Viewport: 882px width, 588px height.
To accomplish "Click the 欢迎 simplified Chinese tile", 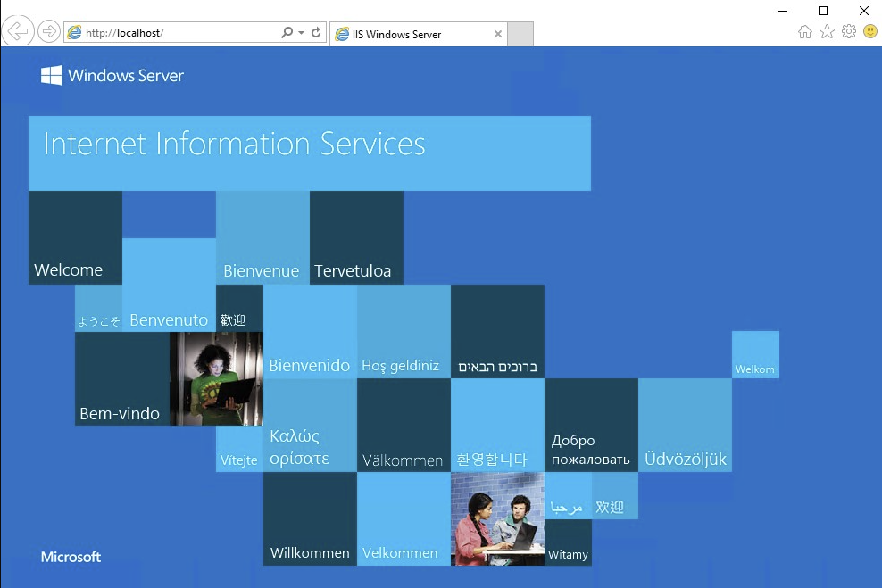I will tap(615, 495).
